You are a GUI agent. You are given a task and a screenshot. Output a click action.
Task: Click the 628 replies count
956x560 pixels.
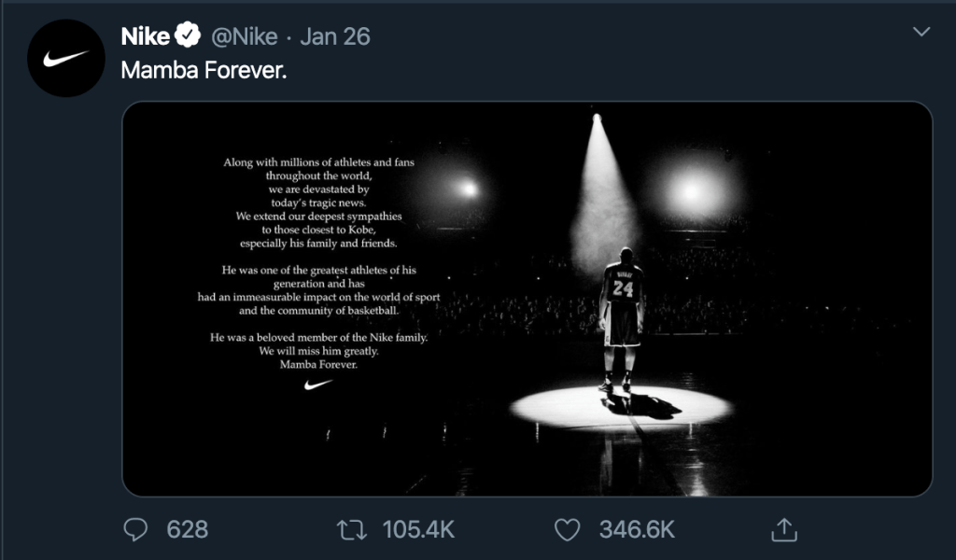(x=187, y=529)
